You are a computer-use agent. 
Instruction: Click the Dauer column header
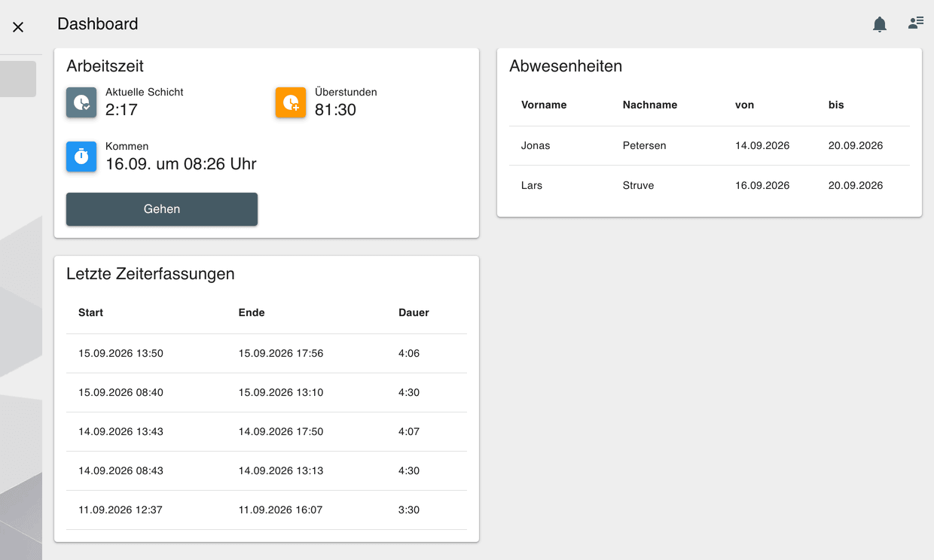pyautogui.click(x=414, y=312)
